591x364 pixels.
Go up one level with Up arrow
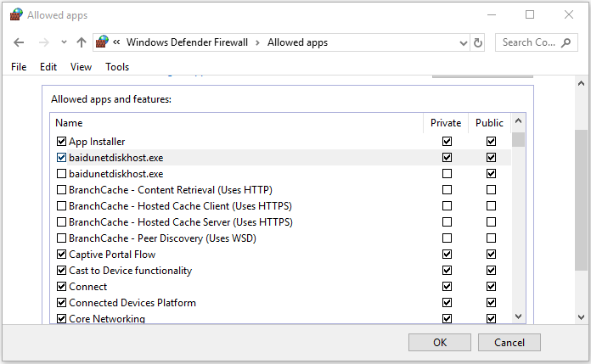pyautogui.click(x=81, y=42)
